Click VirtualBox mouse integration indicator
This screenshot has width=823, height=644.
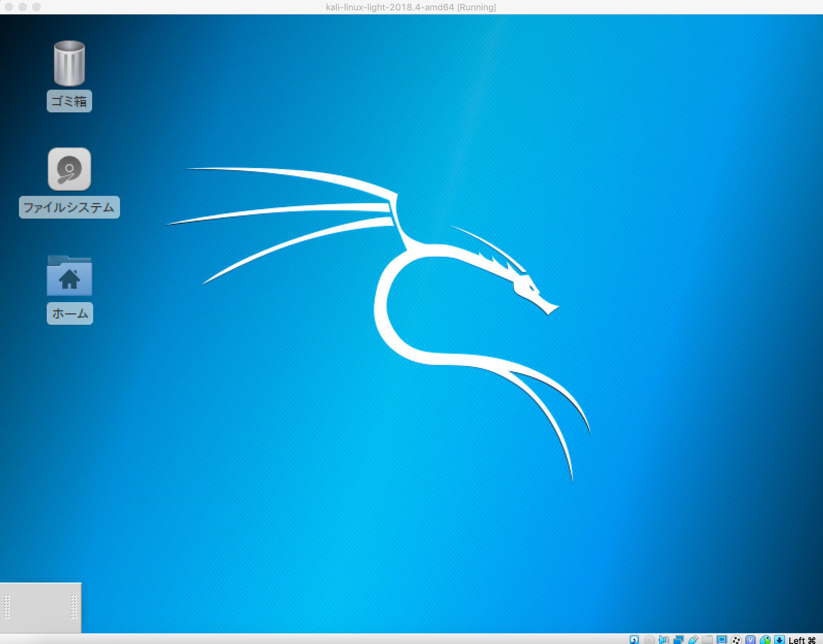pyautogui.click(x=765, y=640)
